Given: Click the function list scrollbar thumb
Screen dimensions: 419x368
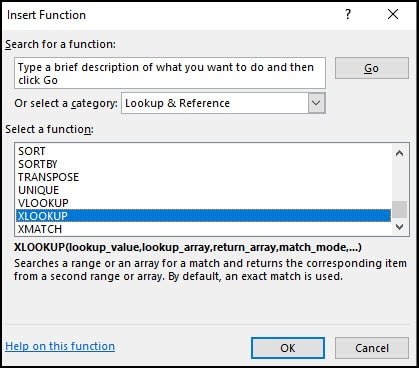Looking at the screenshot, I should click(x=399, y=210).
